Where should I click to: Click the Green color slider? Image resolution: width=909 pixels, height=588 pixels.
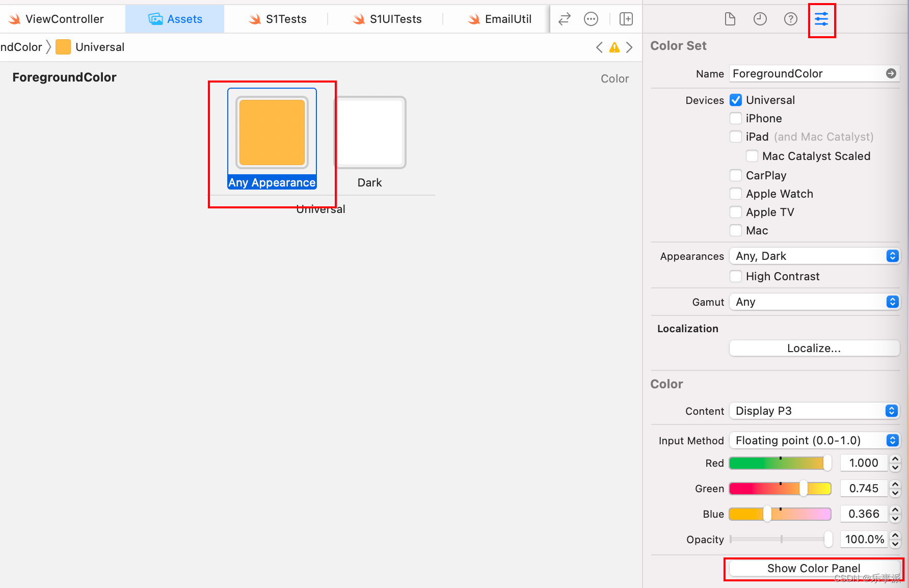point(780,488)
